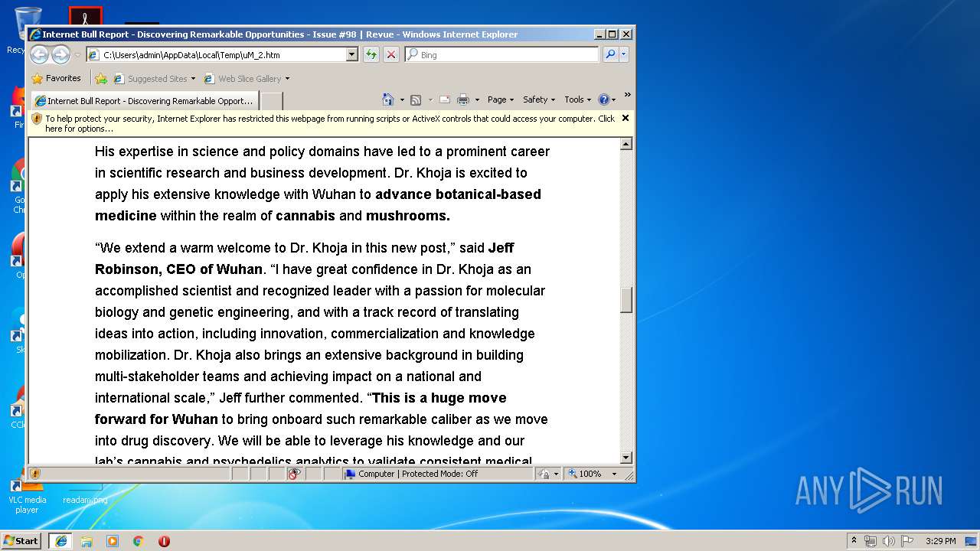This screenshot has width=980, height=551.
Task: Go to the Home page icon
Action: pos(388,99)
